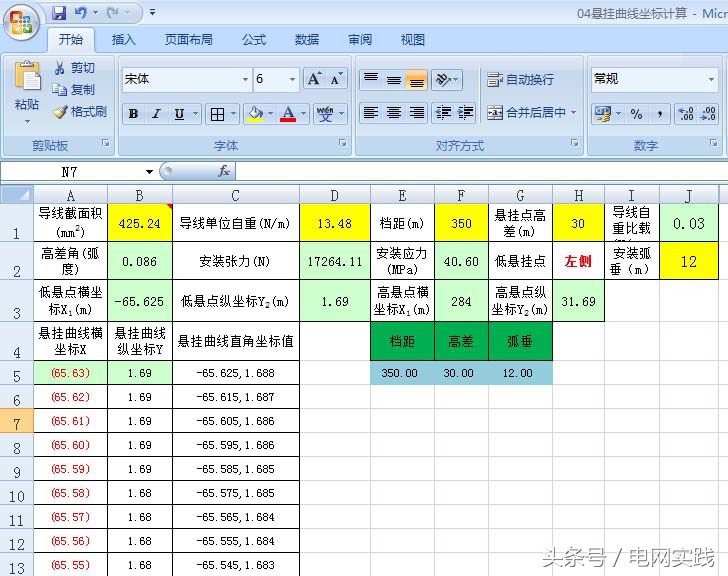Decrease font size with the small A
The width and height of the screenshot is (728, 576).
pos(336,79)
